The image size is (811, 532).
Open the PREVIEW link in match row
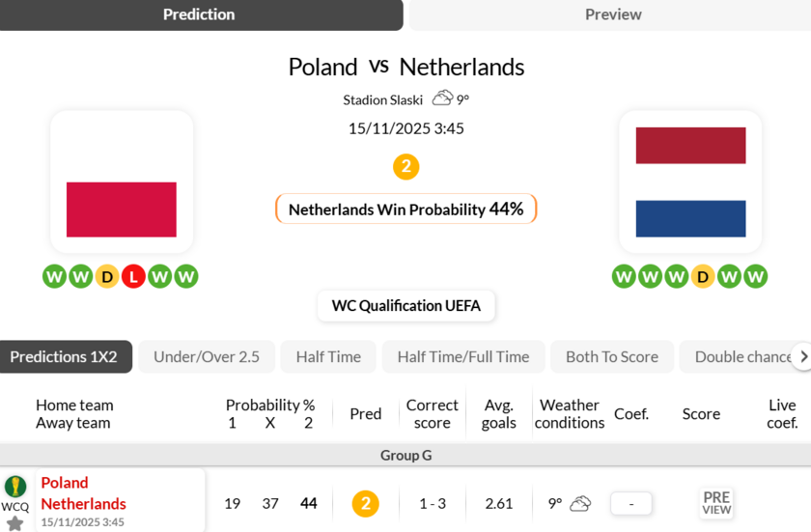[716, 503]
